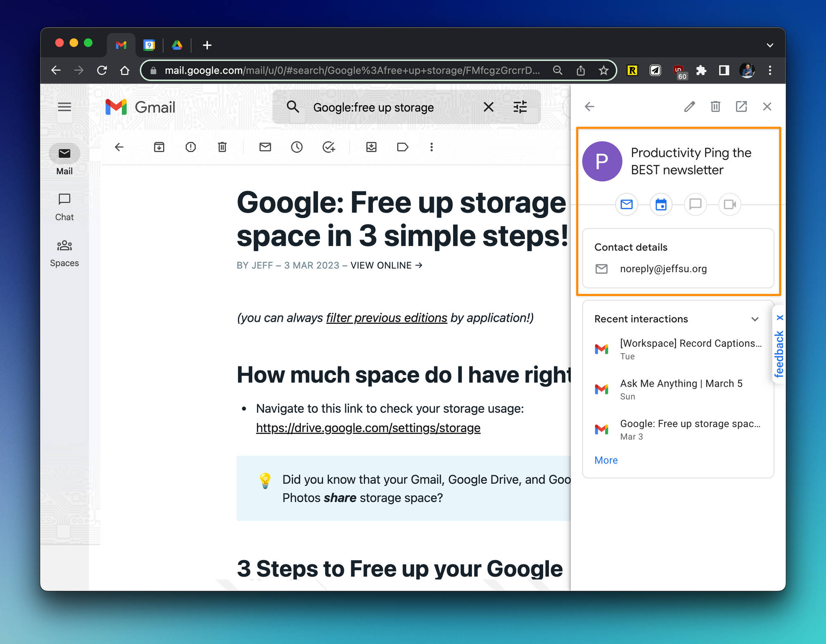
Task: Reload the page
Action: [102, 70]
